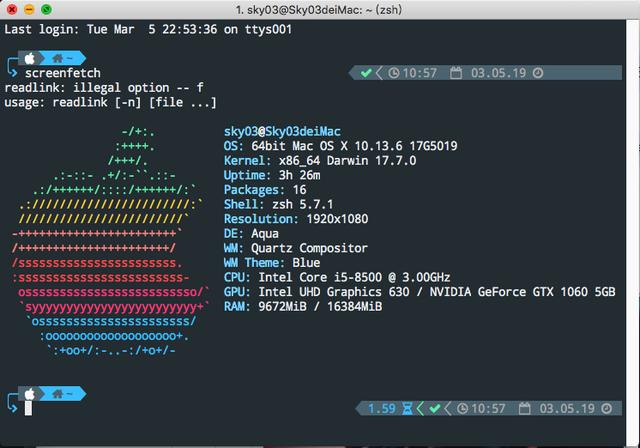Viewport: 640px width, 448px height.
Task: Click the WM Quartz Compositor line
Action: point(296,248)
